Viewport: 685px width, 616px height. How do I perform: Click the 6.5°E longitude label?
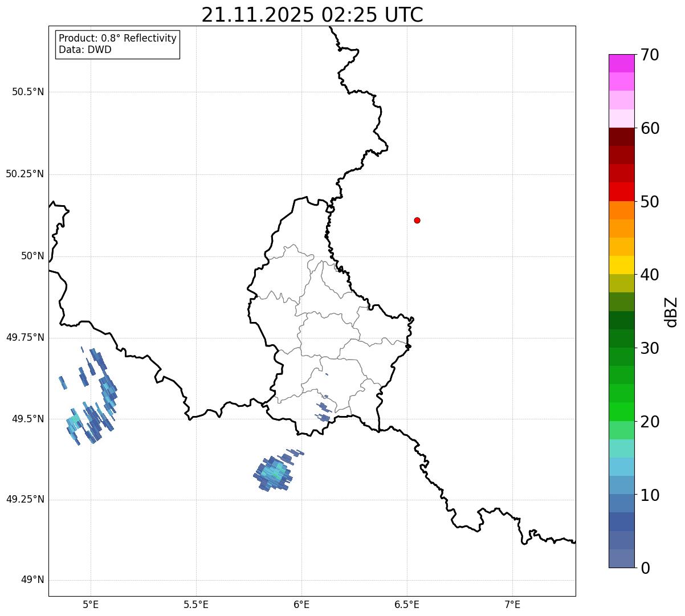pos(407,605)
